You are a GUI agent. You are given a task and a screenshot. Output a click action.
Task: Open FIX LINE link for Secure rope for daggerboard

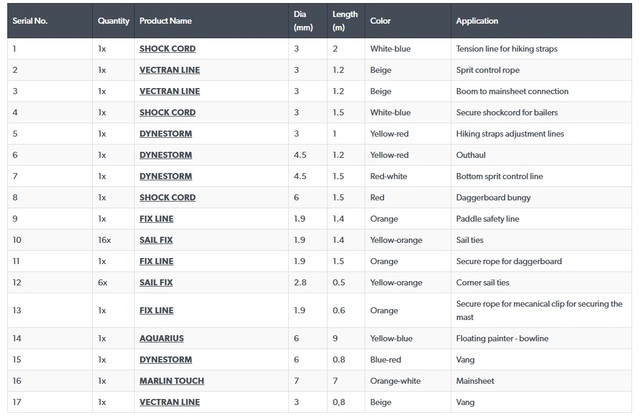coord(156,261)
